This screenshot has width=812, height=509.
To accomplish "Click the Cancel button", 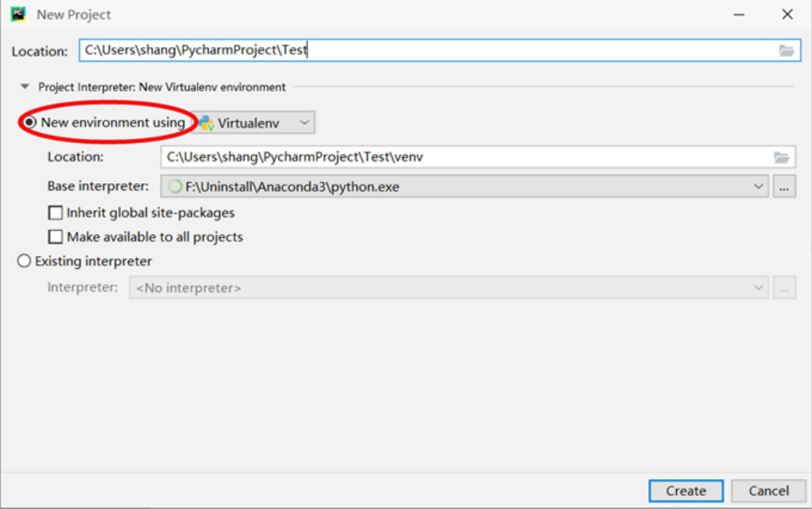I will [768, 491].
